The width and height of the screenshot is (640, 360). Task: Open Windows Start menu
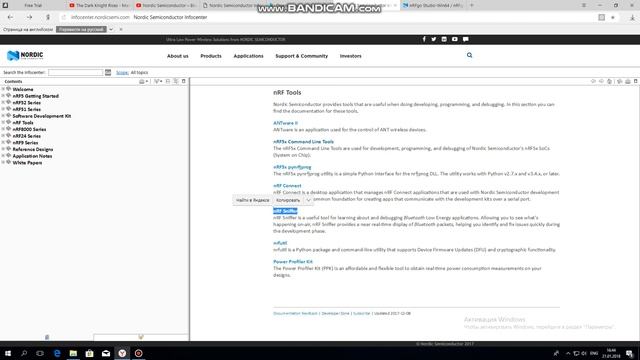click(x=8, y=353)
